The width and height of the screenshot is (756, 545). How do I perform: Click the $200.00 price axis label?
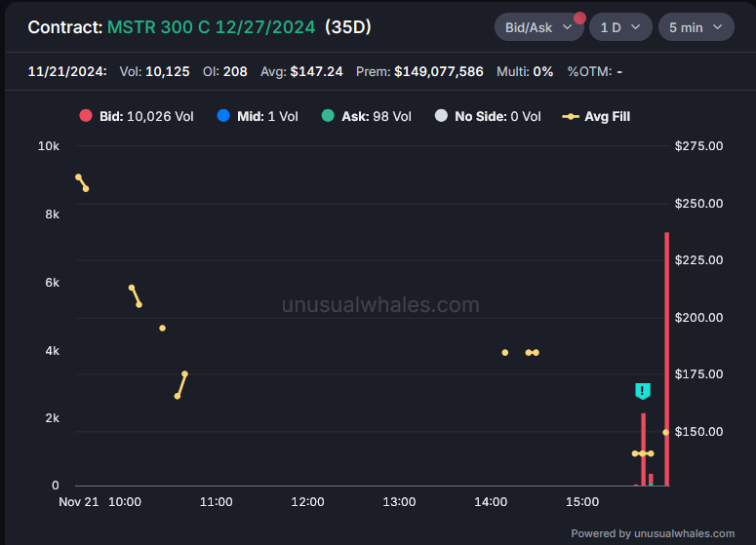tap(698, 318)
